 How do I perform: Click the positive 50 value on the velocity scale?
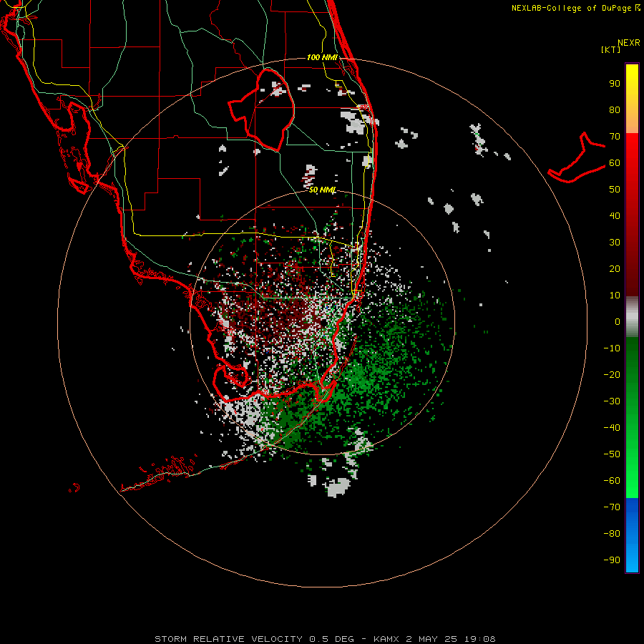pyautogui.click(x=615, y=190)
